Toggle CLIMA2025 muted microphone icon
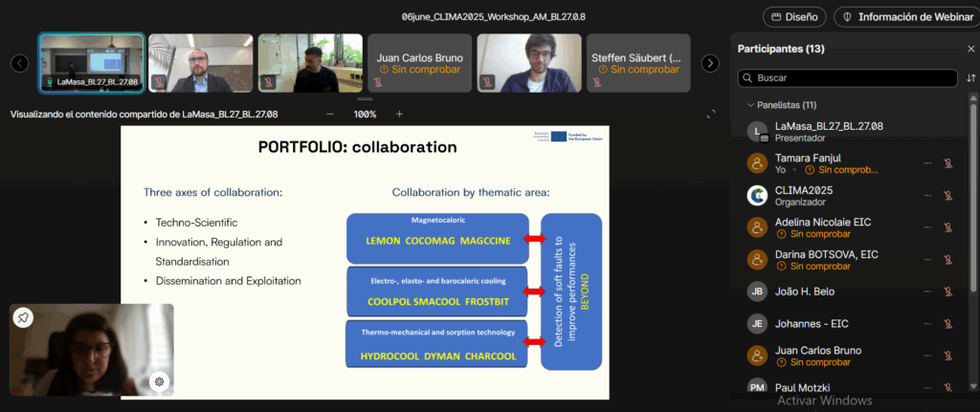The width and height of the screenshot is (980, 412). point(947,195)
